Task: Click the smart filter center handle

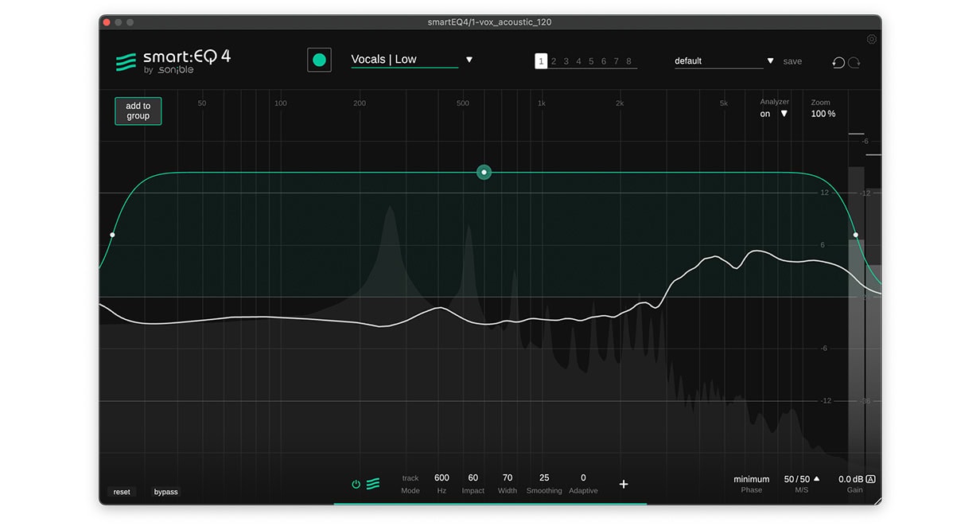Action: [484, 172]
